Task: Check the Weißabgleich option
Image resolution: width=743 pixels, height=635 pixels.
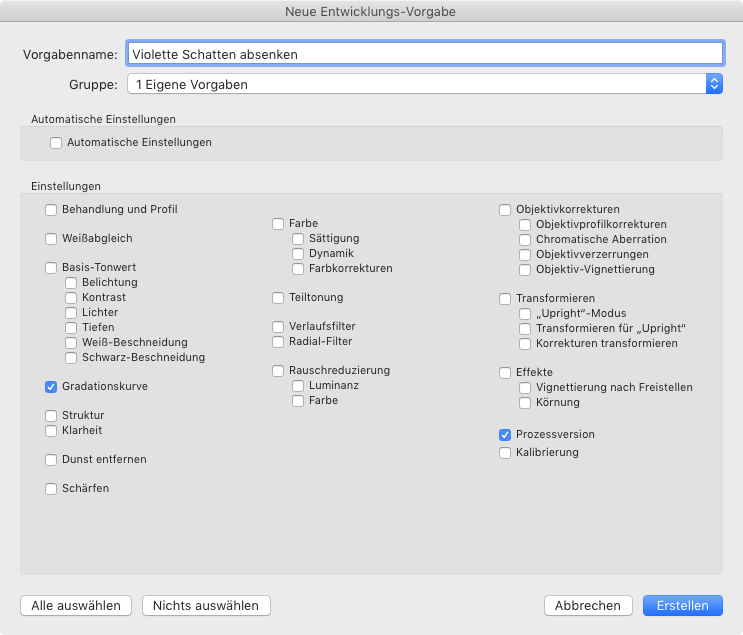Action: coord(51,239)
